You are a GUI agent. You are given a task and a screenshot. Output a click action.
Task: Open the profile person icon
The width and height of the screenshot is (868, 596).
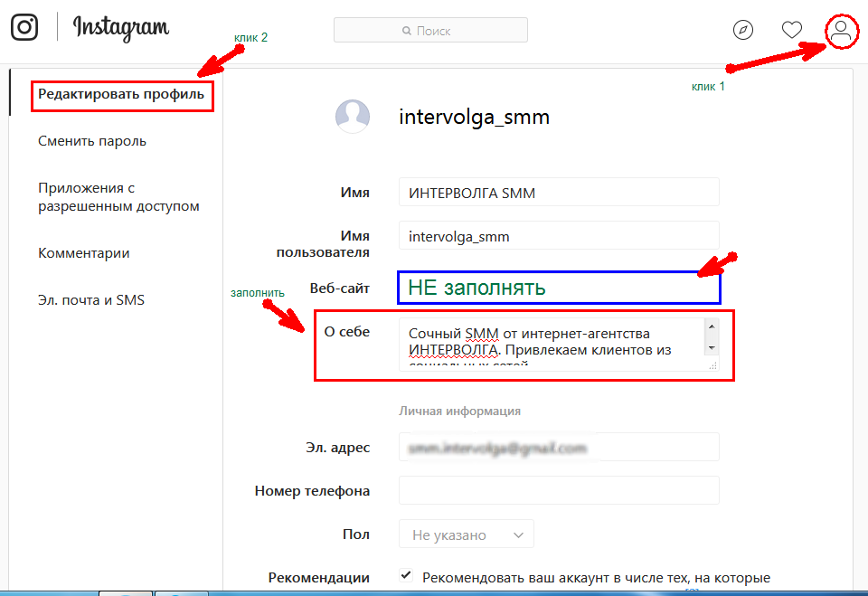coord(841,31)
